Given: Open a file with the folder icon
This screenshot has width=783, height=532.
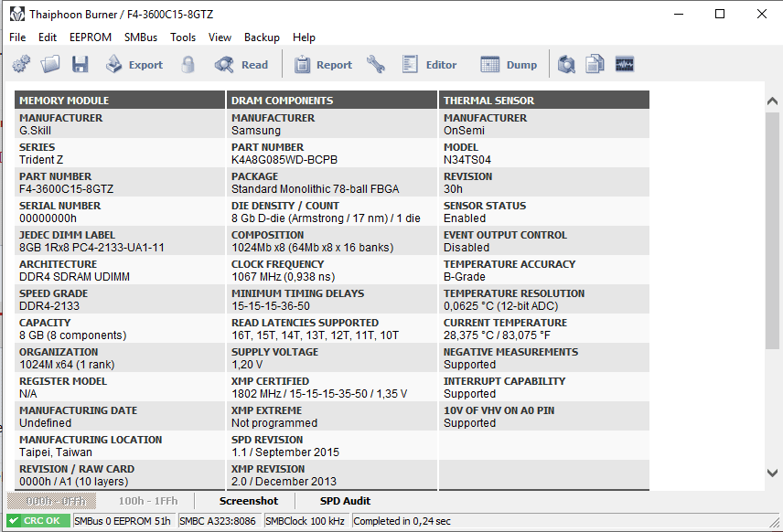Looking at the screenshot, I should pos(50,64).
